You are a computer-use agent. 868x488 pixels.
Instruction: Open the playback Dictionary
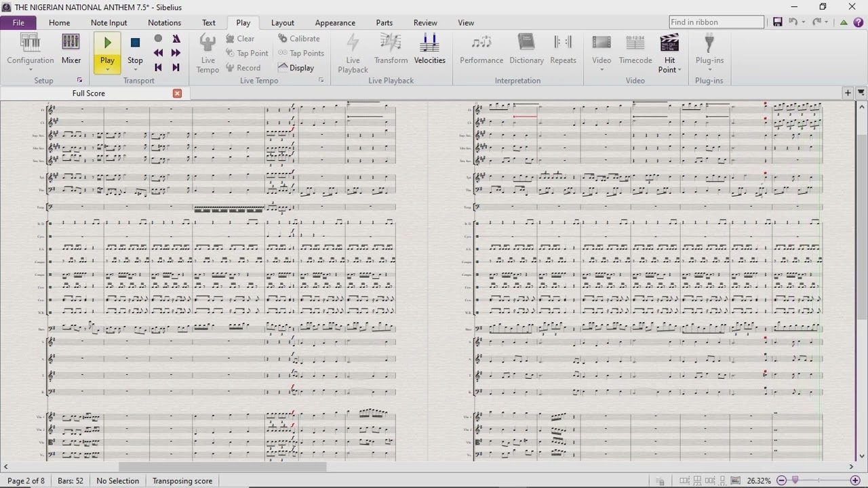526,49
